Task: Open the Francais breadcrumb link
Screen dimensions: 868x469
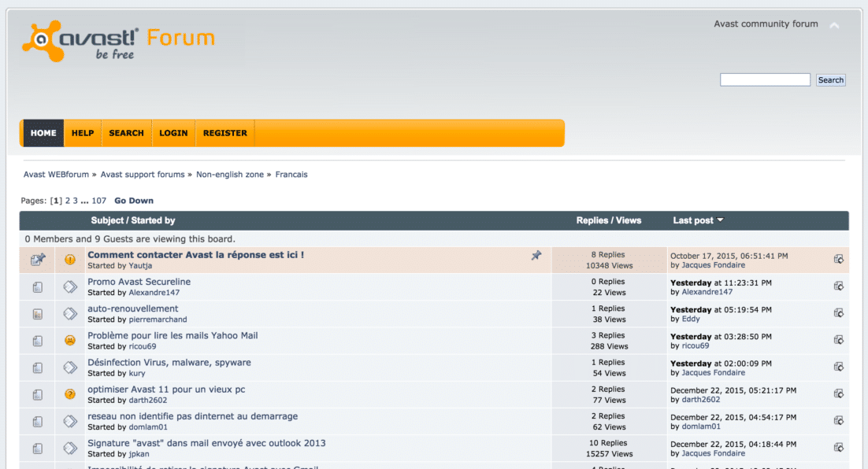Action: click(291, 174)
